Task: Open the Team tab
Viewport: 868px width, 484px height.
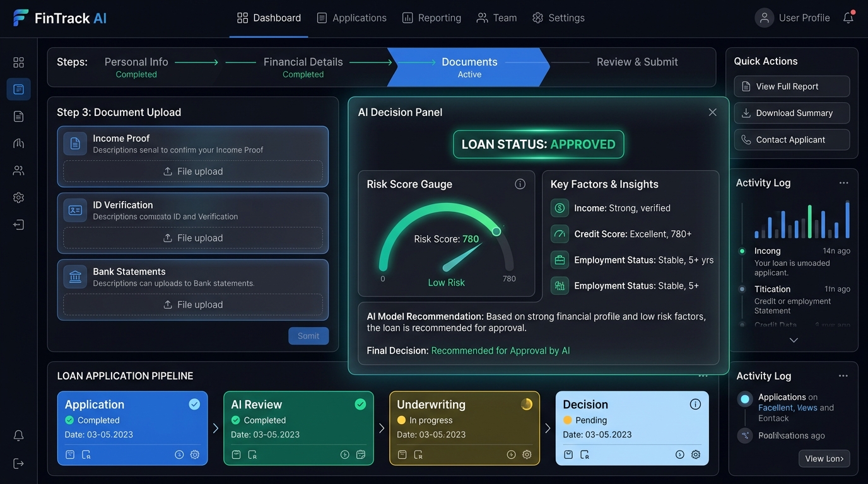Action: point(496,18)
